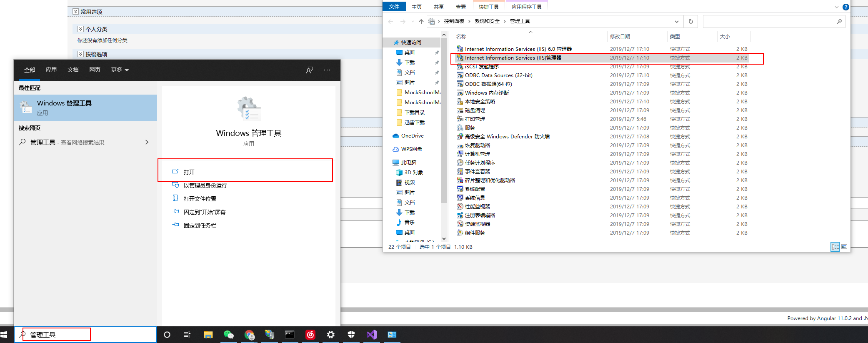Image resolution: width=868 pixels, height=343 pixels.
Task: Sort files by the 修改日期 column
Action: click(x=620, y=37)
